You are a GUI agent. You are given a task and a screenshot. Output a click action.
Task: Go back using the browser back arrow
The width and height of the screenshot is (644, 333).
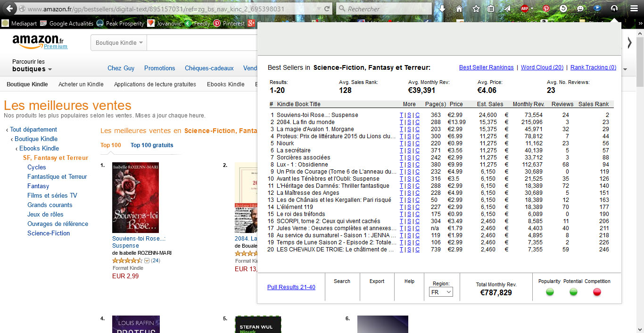click(9, 8)
